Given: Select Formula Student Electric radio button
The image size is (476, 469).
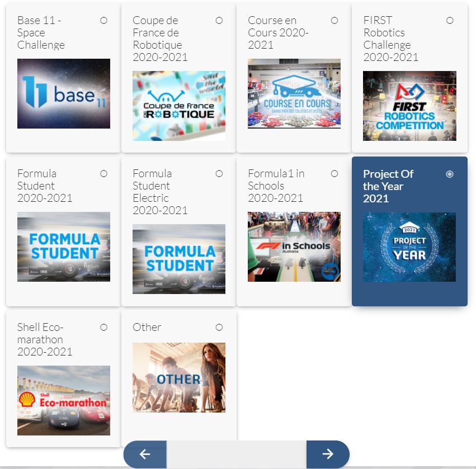Looking at the screenshot, I should coord(219,173).
